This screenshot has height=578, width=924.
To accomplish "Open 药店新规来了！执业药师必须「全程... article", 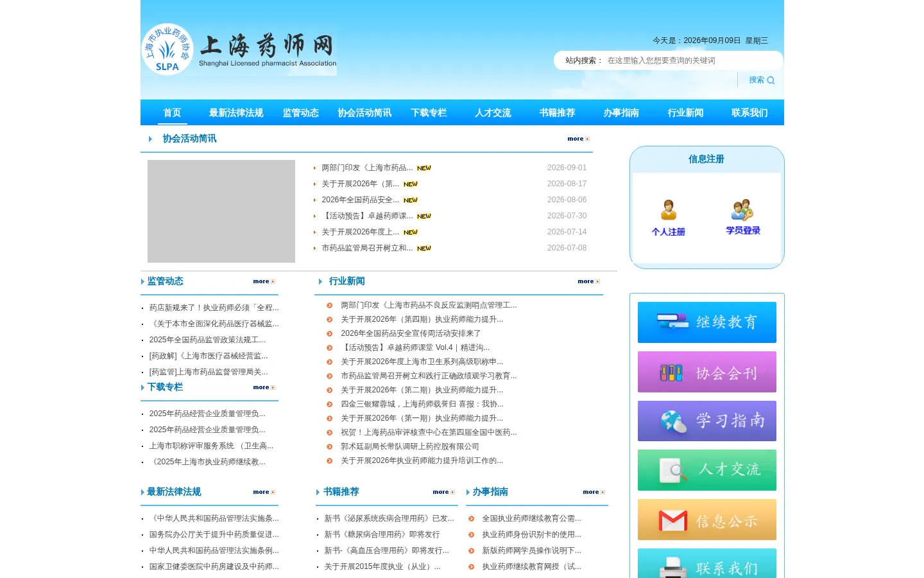I will 214,308.
